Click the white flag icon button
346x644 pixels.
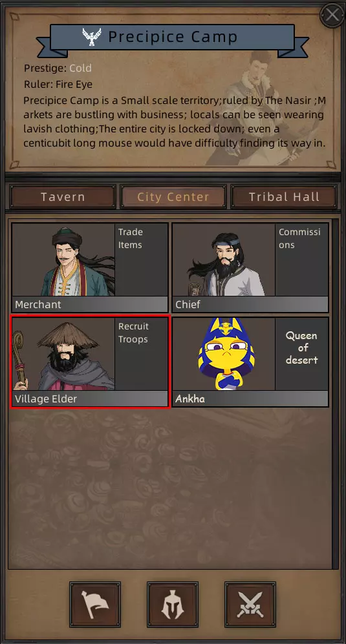click(95, 604)
